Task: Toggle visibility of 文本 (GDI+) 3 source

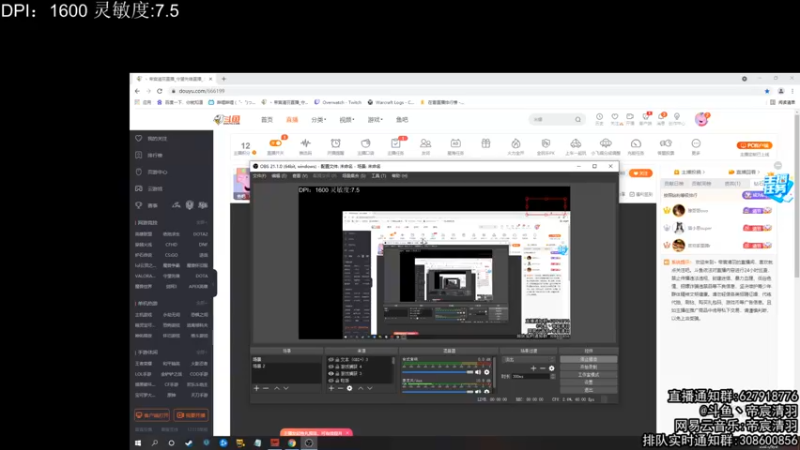Action: pos(331,360)
